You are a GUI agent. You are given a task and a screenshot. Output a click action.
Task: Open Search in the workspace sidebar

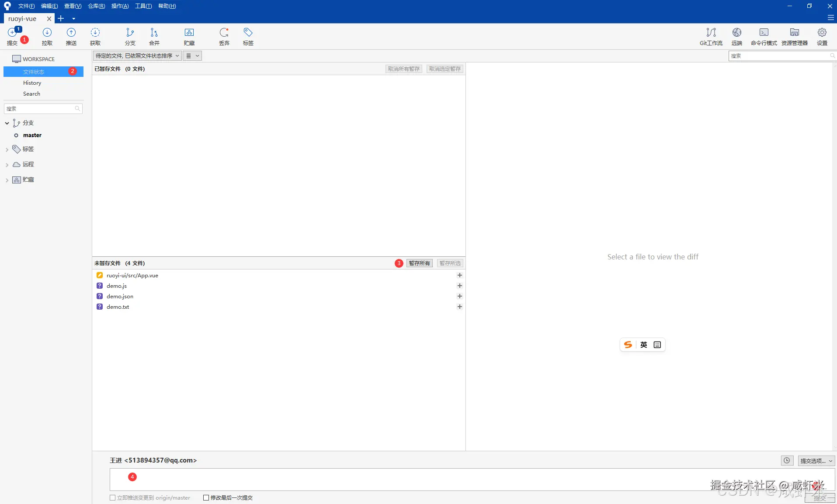31,93
